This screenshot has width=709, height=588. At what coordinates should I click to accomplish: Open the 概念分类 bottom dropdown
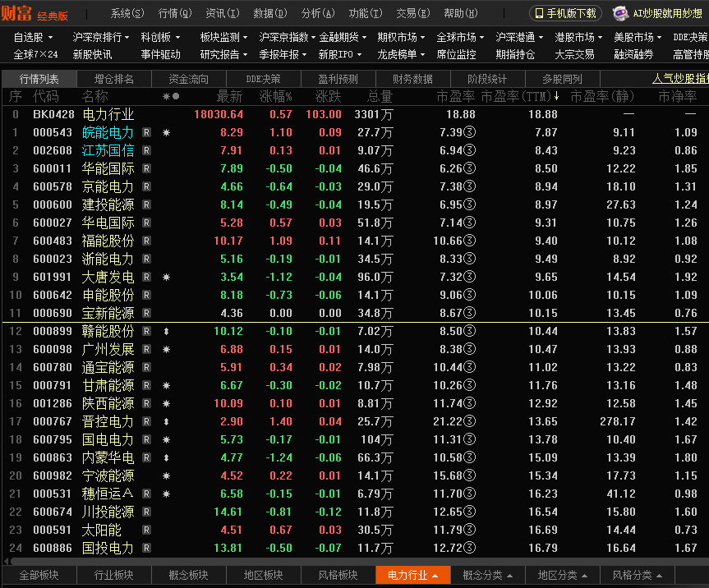tap(487, 576)
